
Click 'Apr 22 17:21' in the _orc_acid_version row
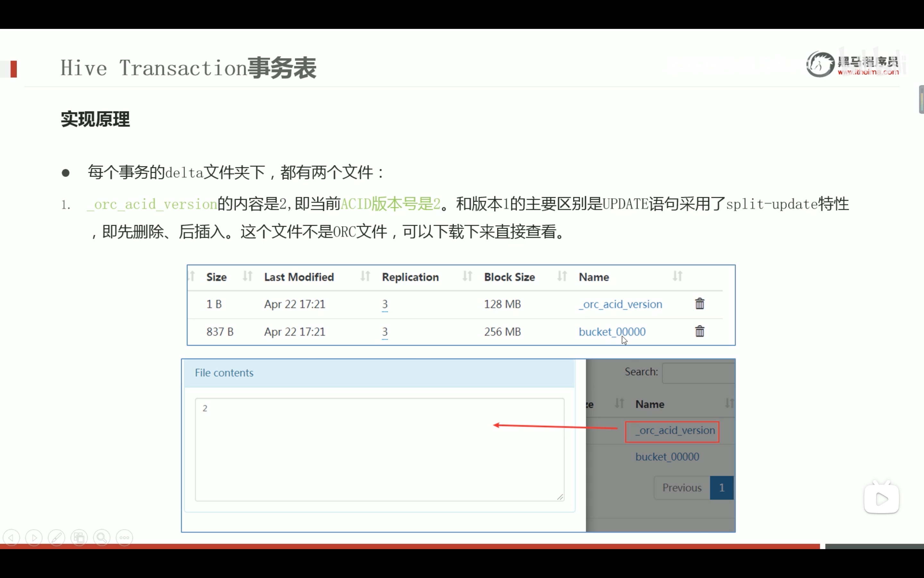[295, 304]
